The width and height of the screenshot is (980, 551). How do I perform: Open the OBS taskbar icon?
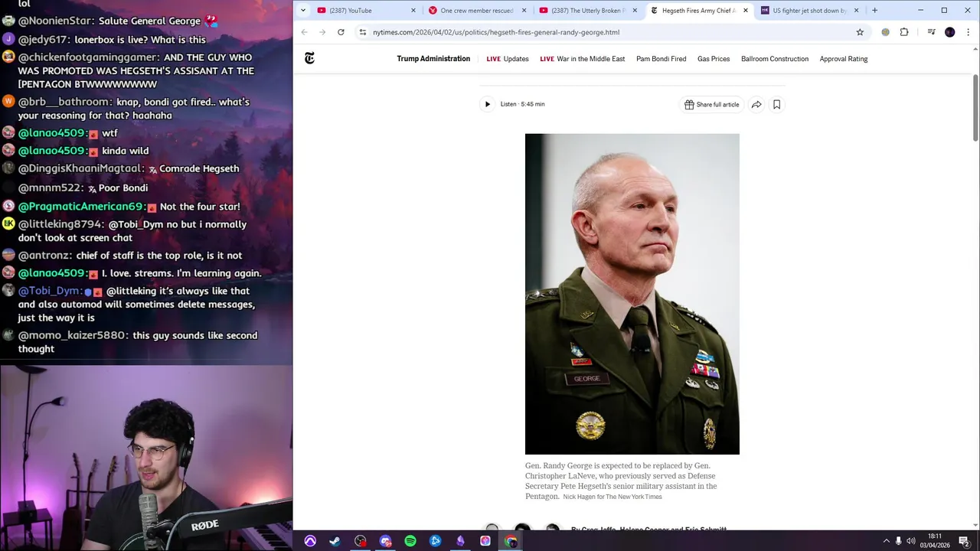[x=360, y=541]
